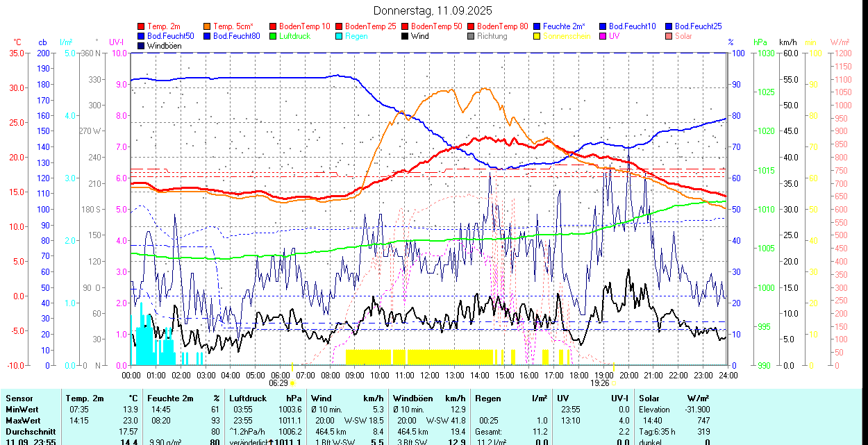
Task: Select the Feuchte 2m* legend label
Action: 564,26
